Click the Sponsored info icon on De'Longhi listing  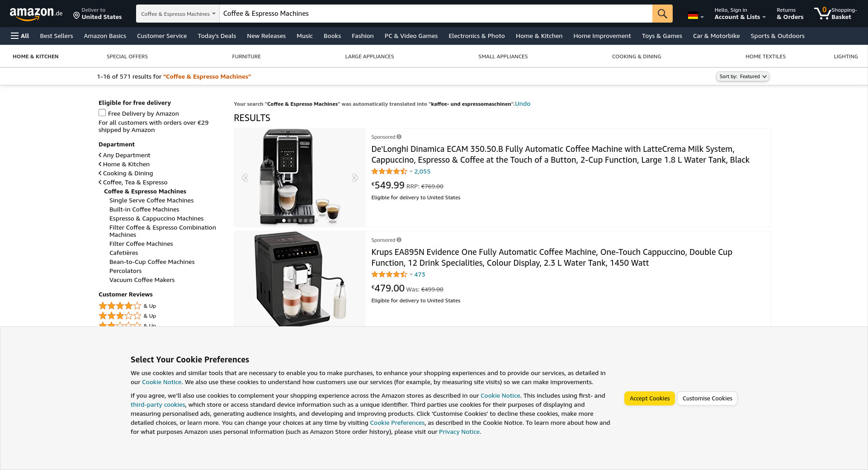(x=399, y=137)
